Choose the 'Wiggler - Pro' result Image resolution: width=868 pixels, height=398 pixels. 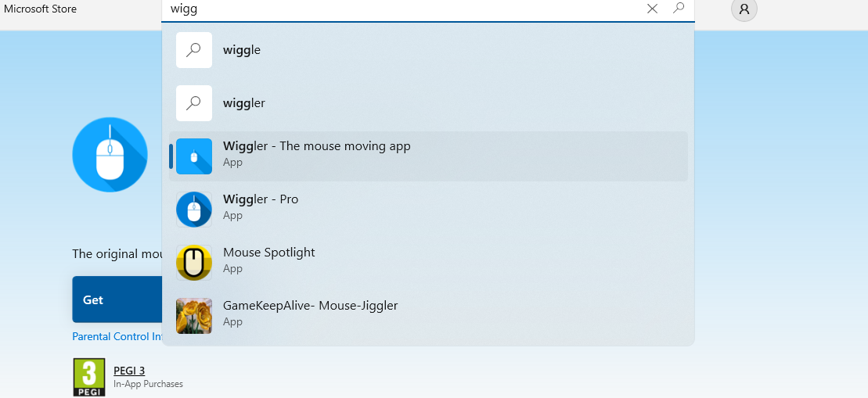(x=261, y=199)
